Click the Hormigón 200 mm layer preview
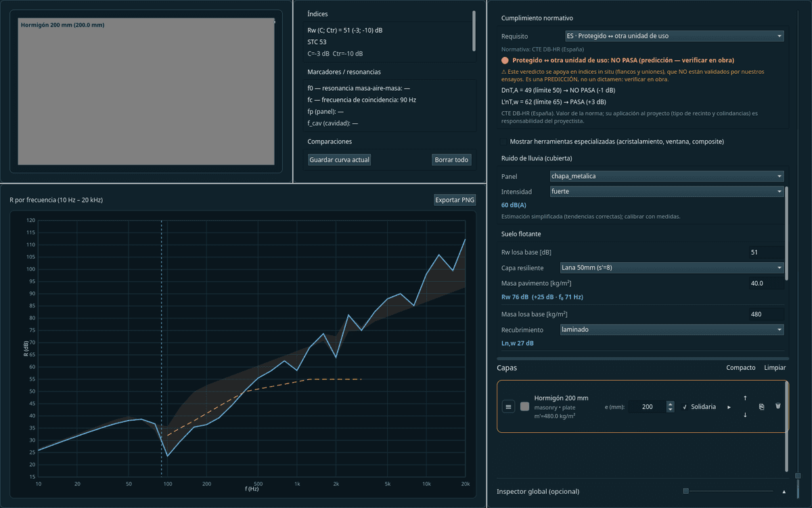The image size is (812, 508). point(146,91)
